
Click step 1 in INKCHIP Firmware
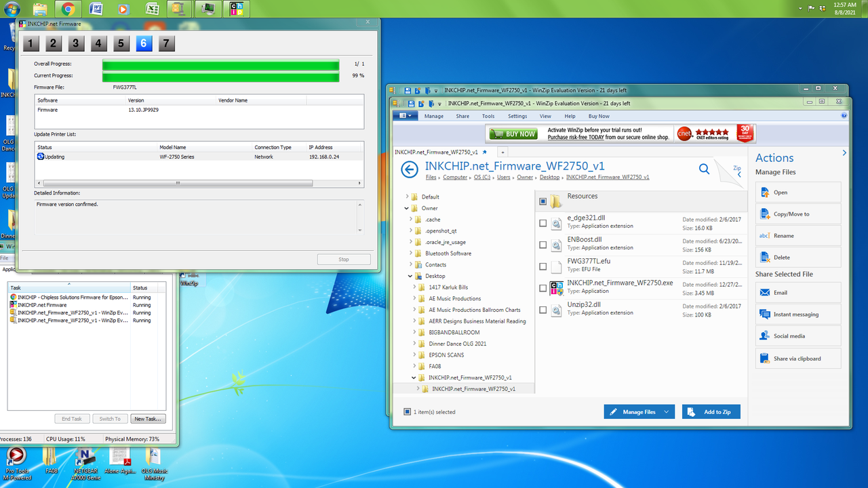[31, 44]
